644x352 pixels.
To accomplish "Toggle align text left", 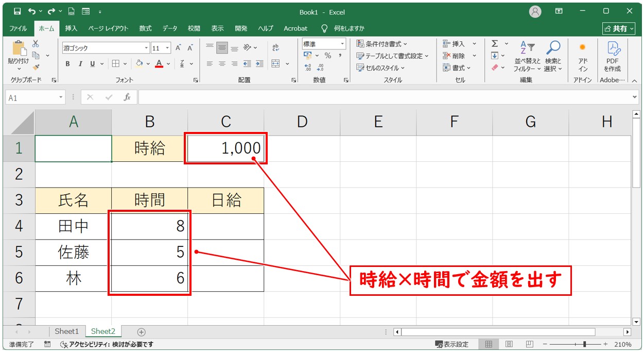I will point(210,64).
